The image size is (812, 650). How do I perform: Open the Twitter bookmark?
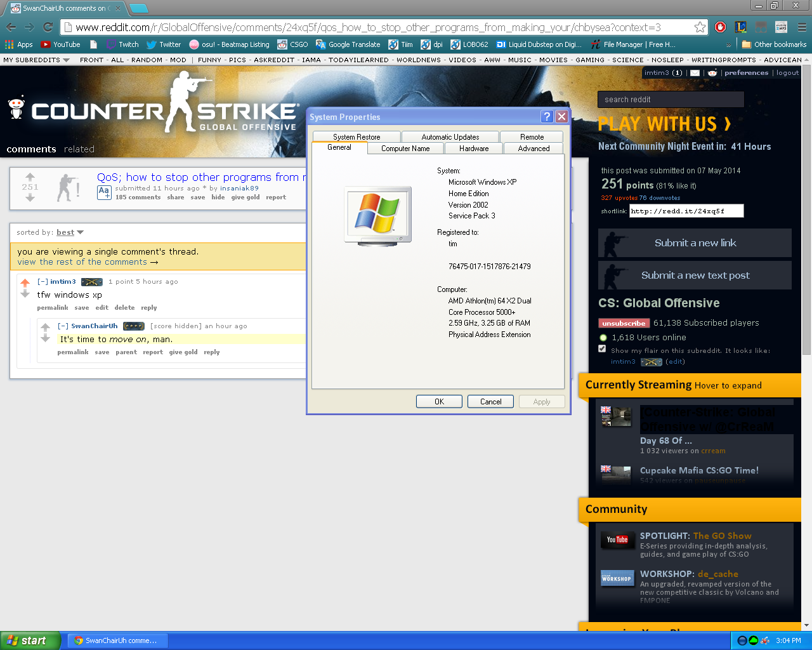tap(164, 44)
